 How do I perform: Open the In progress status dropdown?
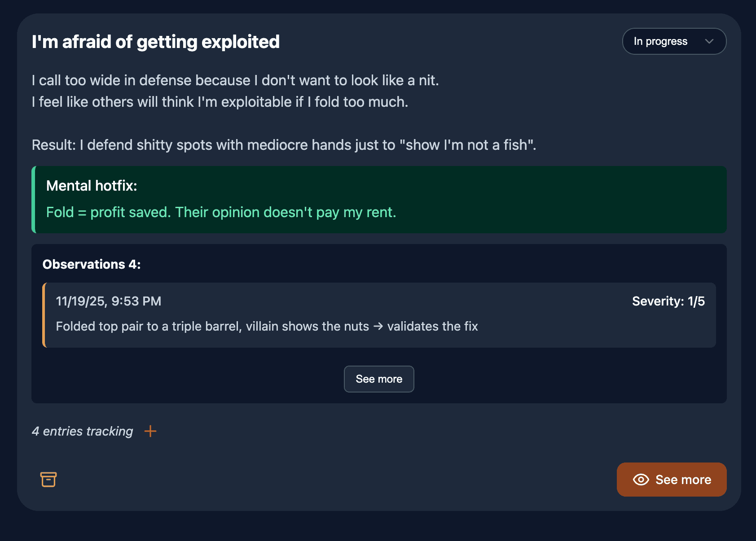[x=674, y=41]
